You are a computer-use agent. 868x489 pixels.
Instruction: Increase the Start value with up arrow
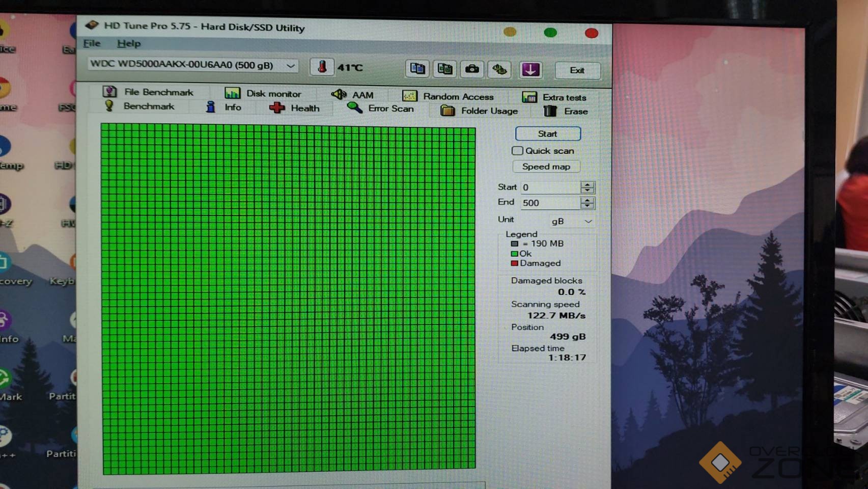click(587, 184)
